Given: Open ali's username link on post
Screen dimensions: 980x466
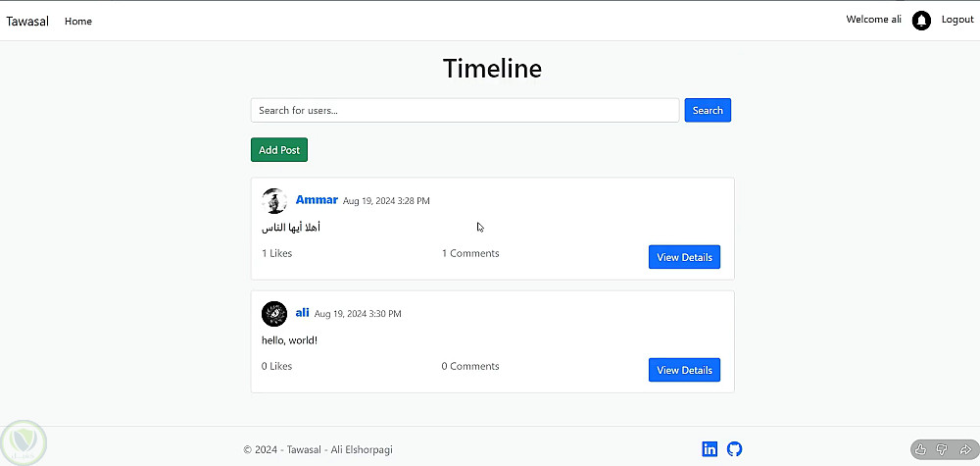Looking at the screenshot, I should pos(302,313).
